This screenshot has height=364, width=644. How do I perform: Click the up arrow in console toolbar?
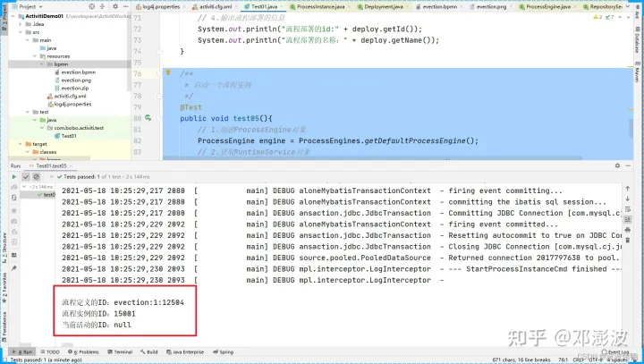[x=628, y=189]
